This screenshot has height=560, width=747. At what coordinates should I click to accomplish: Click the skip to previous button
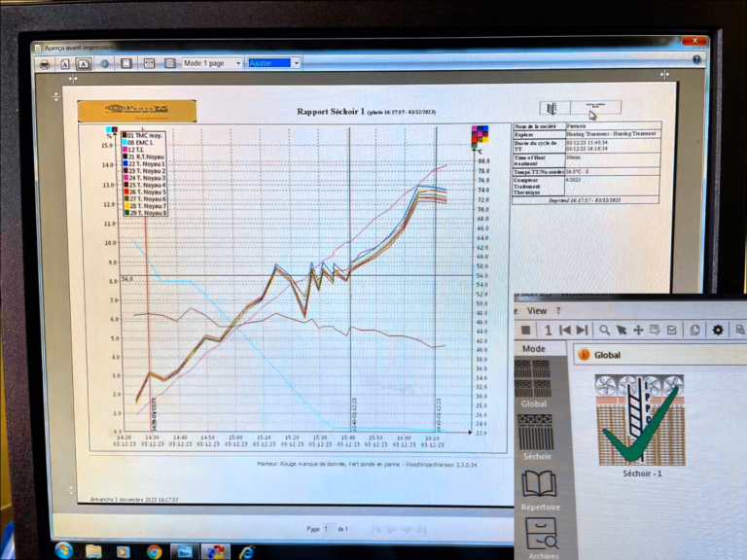point(566,331)
